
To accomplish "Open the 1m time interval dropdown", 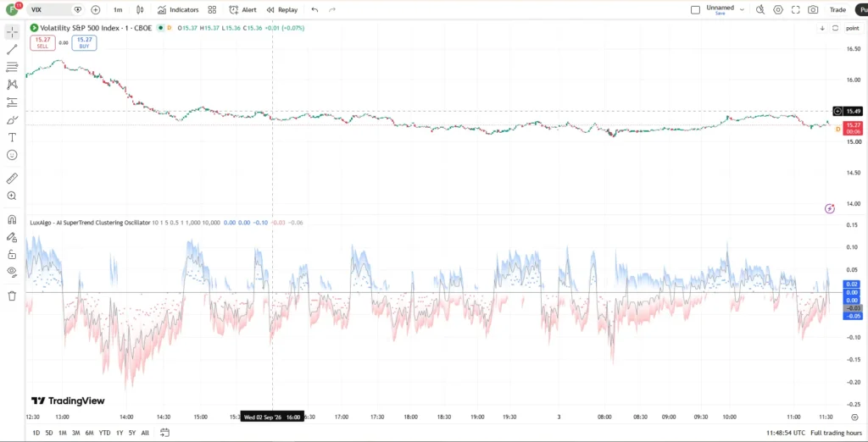I will tap(118, 9).
